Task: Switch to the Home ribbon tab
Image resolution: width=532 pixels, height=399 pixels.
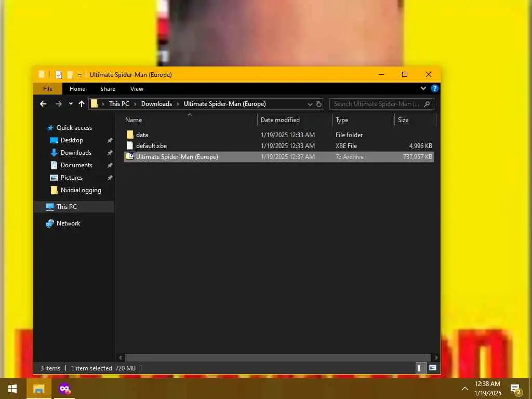Action: (77, 89)
